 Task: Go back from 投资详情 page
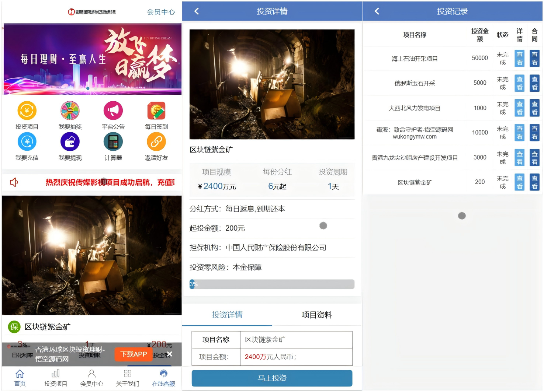tap(197, 11)
